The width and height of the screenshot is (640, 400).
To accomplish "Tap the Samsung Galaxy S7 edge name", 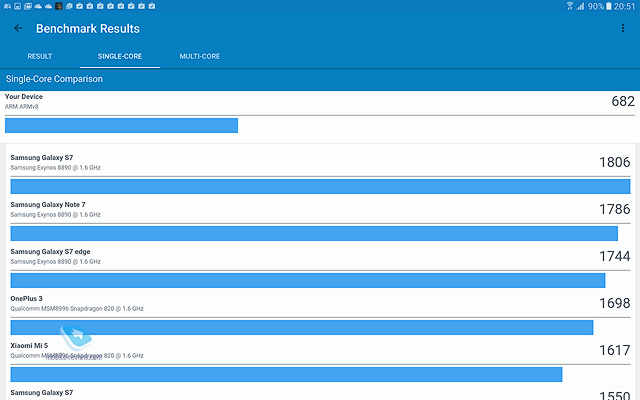I will (50, 251).
